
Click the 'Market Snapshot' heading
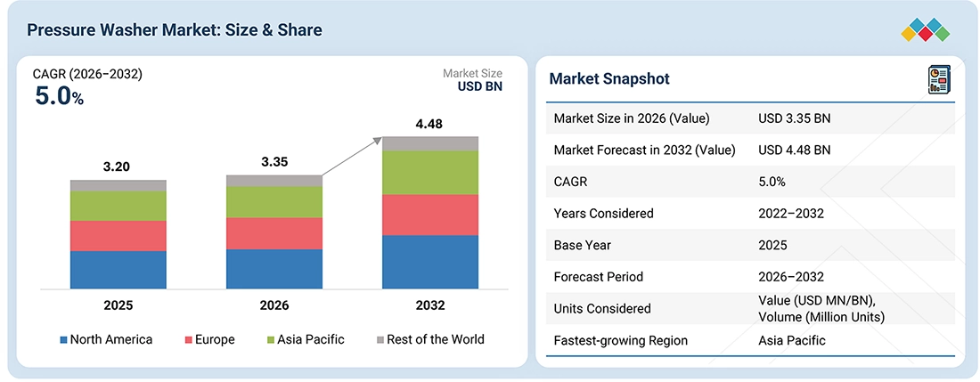609,78
